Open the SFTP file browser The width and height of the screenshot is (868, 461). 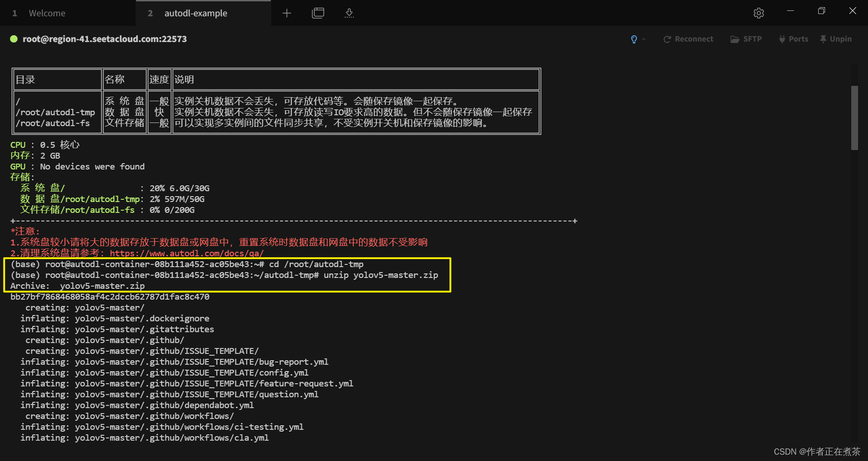746,39
